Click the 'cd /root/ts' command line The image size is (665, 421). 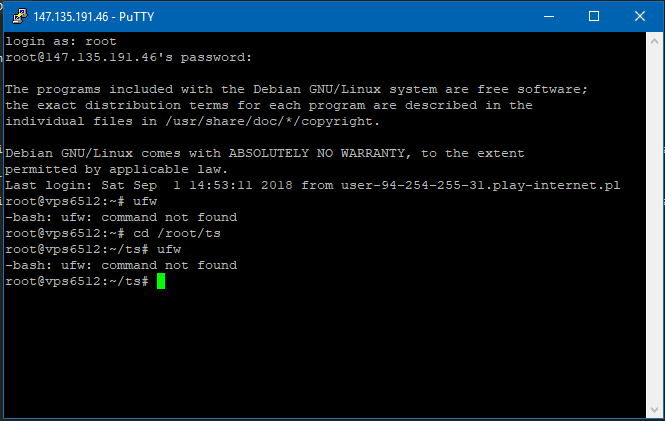(113, 234)
